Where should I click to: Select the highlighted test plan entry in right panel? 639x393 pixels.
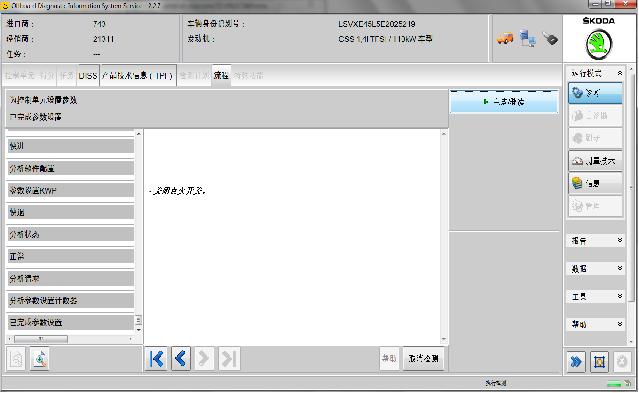tap(504, 102)
